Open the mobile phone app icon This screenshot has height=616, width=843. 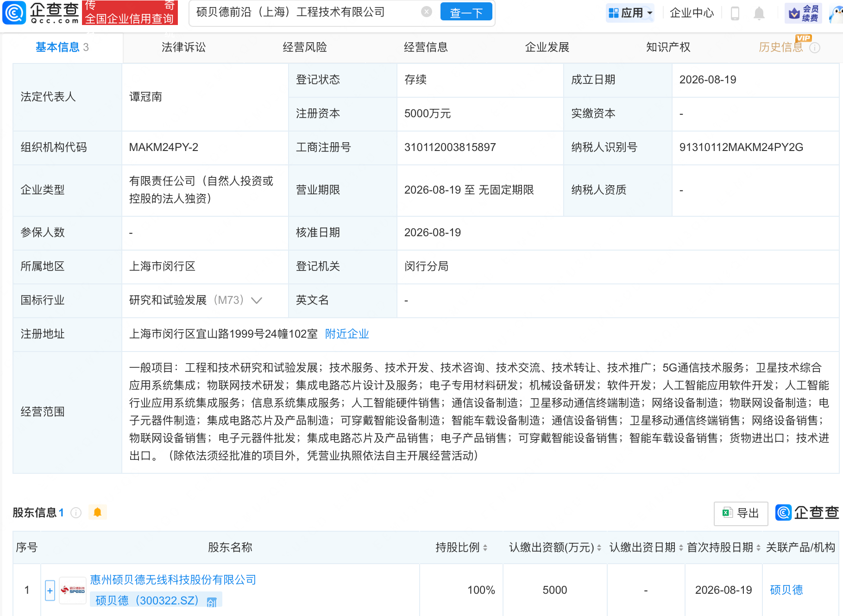(x=735, y=13)
